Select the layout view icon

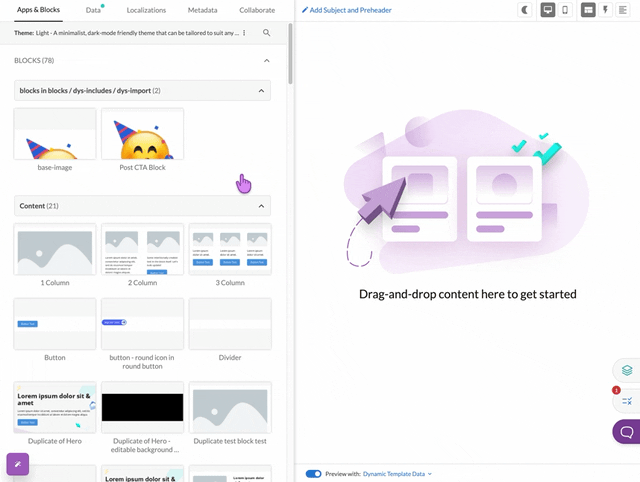coord(588,10)
